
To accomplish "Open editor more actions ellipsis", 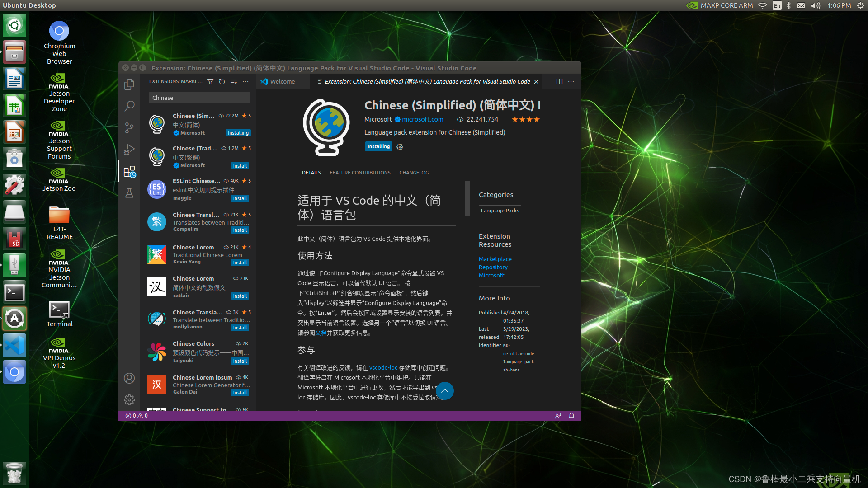I will tap(571, 82).
